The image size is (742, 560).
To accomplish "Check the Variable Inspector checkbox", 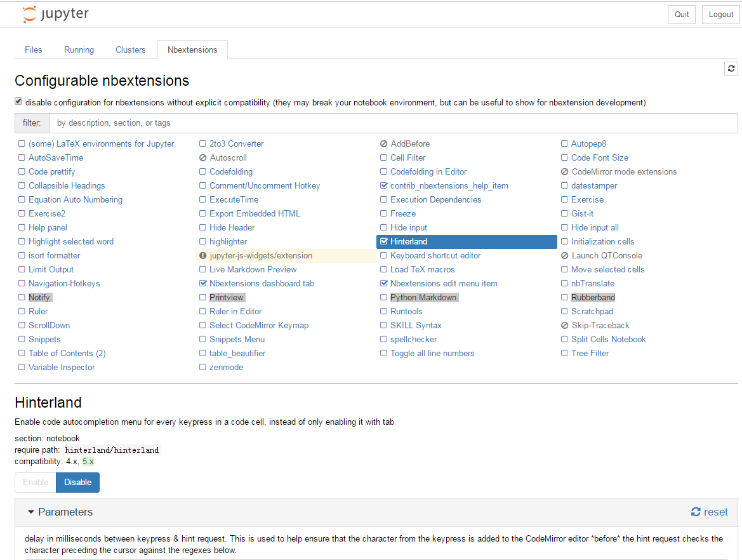I will [22, 367].
